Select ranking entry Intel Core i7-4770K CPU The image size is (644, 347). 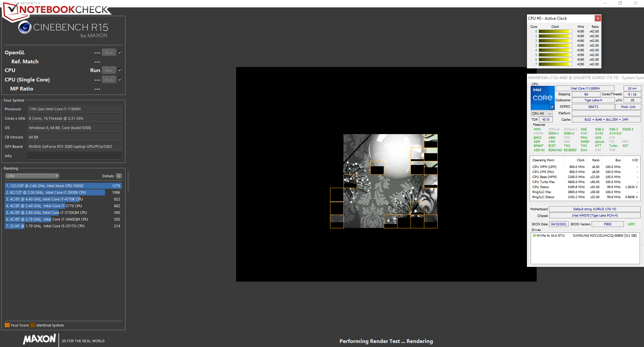click(63, 199)
